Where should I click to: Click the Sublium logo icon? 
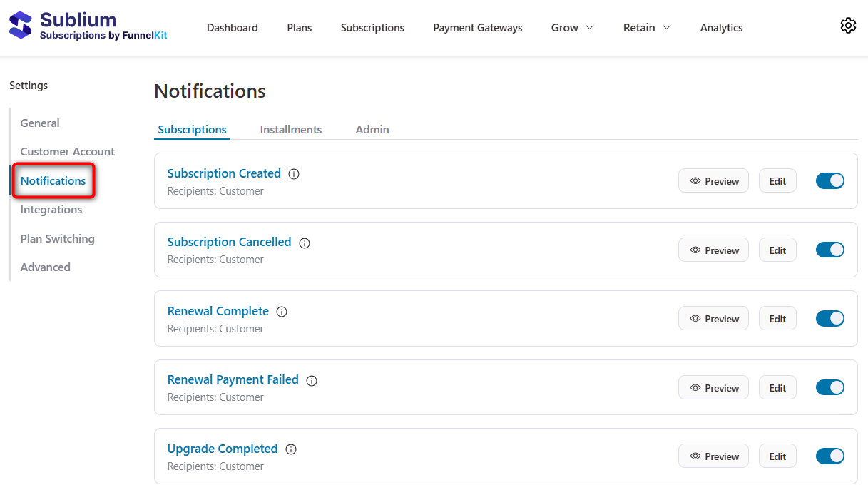21,26
